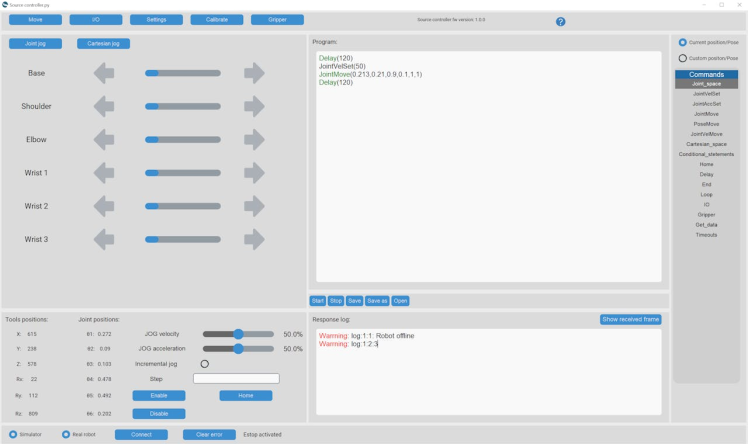Clear error button
The image size is (748, 444).
point(209,435)
